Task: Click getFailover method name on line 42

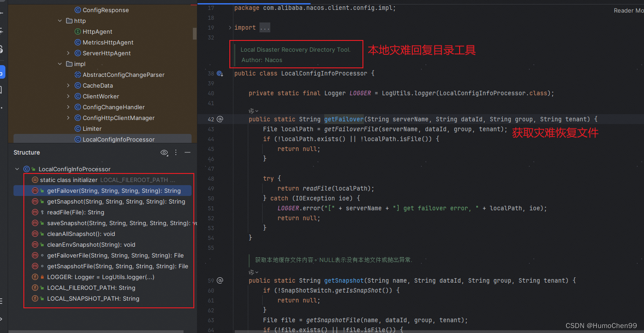Action: (x=344, y=119)
